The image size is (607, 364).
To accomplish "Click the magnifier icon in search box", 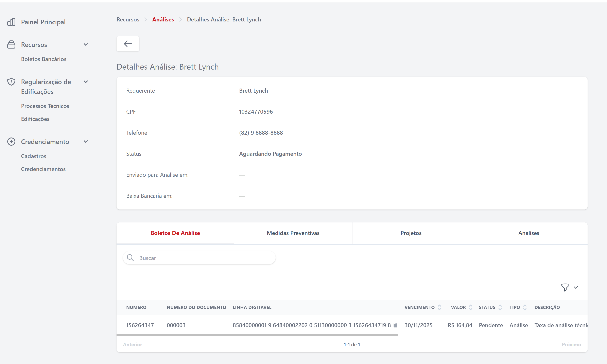I will 130,258.
